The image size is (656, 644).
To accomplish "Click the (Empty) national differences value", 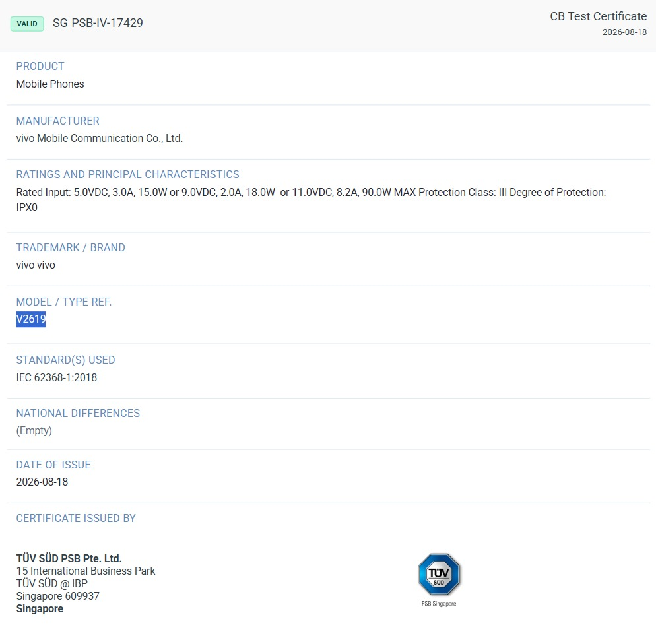I will pyautogui.click(x=34, y=431).
